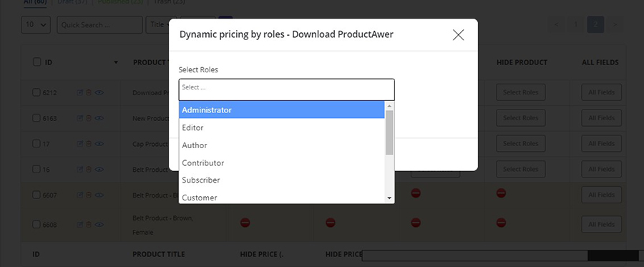This screenshot has width=644, height=267.
Task: Check the box for product 6607
Action: point(36,195)
